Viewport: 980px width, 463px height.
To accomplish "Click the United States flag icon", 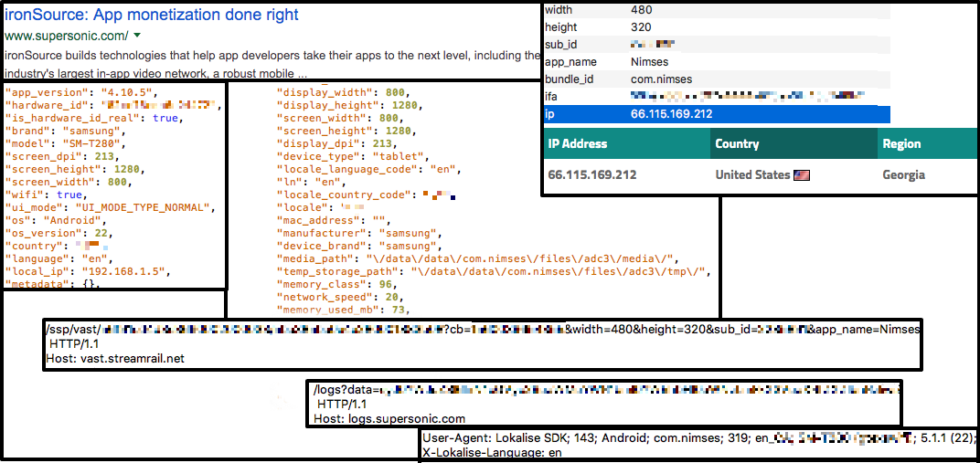I will (803, 174).
